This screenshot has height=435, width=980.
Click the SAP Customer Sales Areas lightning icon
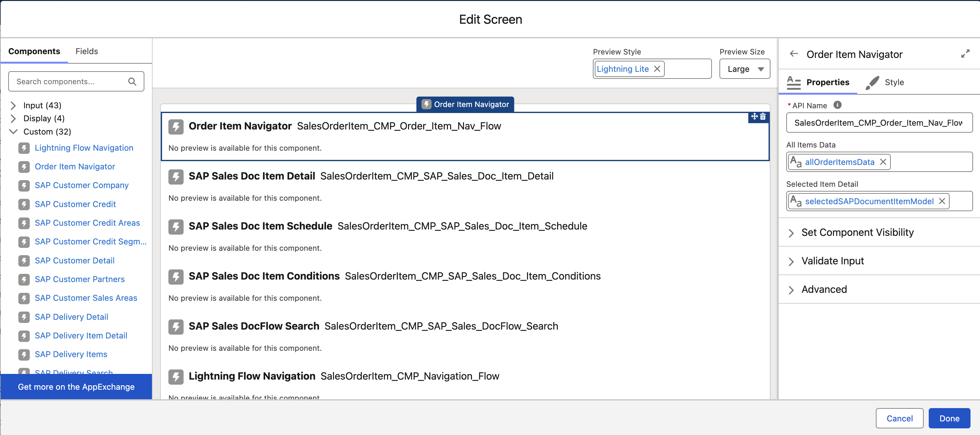pos(24,298)
